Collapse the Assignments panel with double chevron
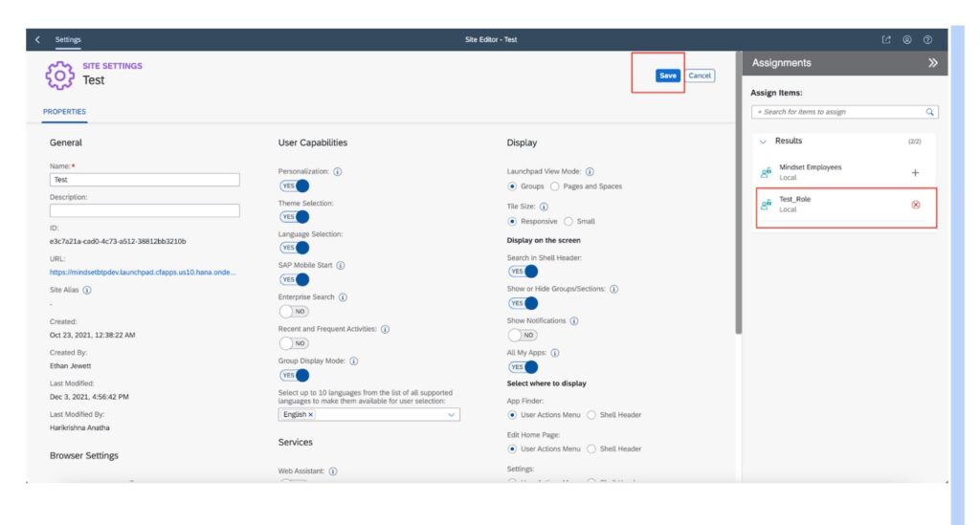 pos(932,63)
